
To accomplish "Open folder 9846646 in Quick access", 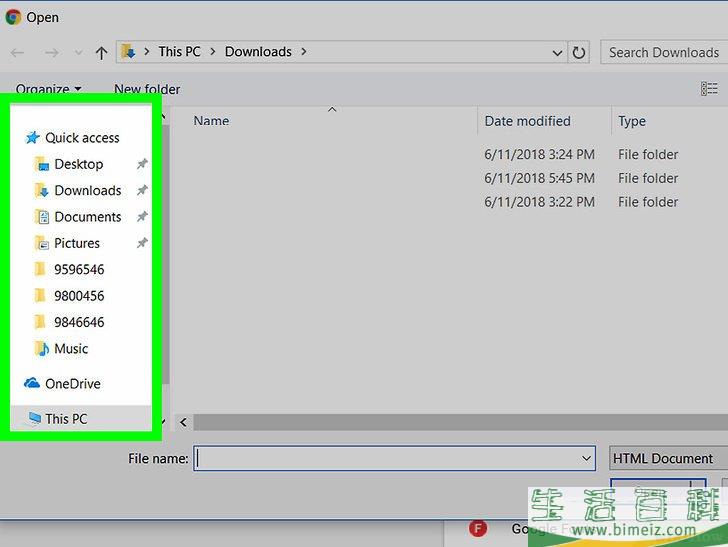I will [x=78, y=322].
